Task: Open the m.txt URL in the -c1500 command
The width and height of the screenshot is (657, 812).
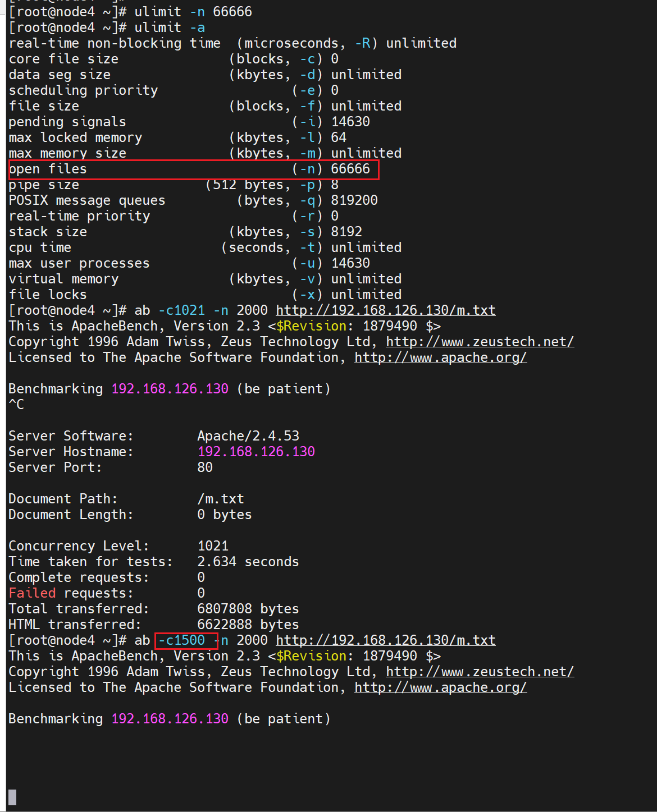Action: pyautogui.click(x=385, y=640)
